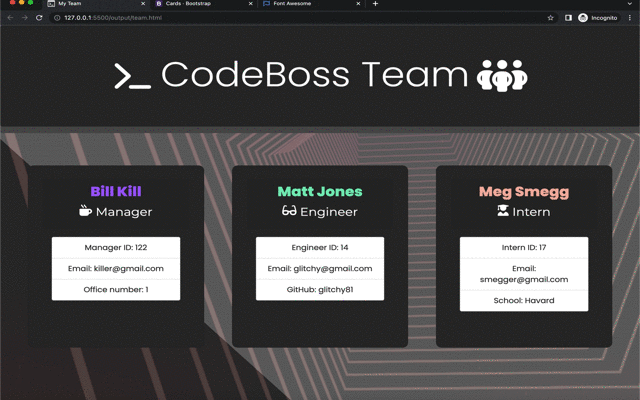This screenshot has height=400, width=640.
Task: Click the browser forward arrow
Action: pos(25,18)
